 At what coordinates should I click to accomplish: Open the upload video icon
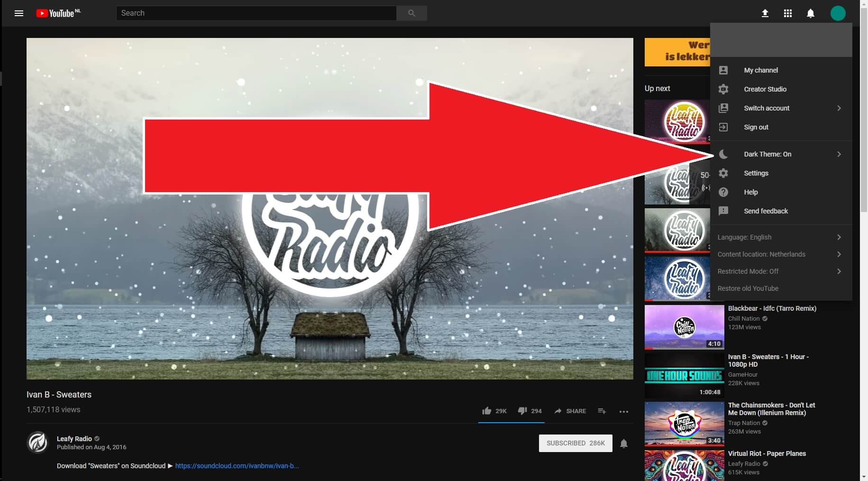(765, 13)
